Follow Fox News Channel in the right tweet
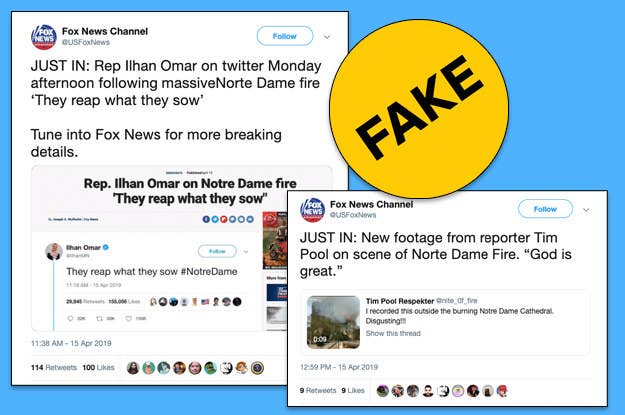The height and width of the screenshot is (415, 625). click(545, 209)
